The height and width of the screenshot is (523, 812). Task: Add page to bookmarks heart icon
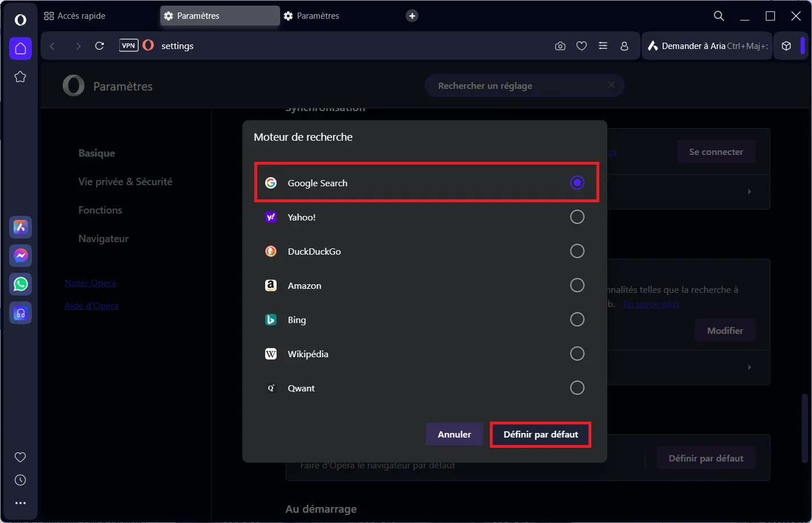point(582,46)
